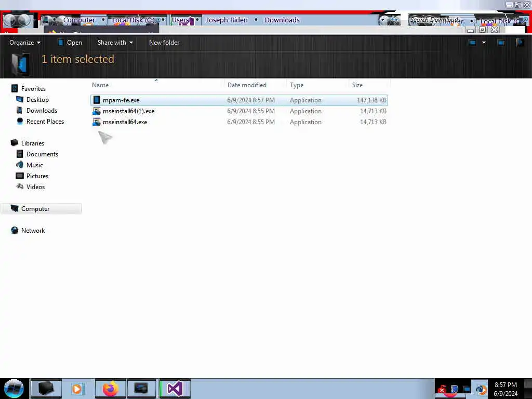Expand the view options dropdown arrow
The width and height of the screenshot is (532, 399).
click(484, 43)
